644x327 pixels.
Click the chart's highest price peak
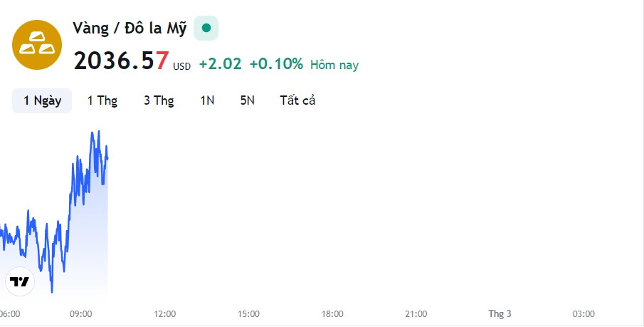coord(99,132)
